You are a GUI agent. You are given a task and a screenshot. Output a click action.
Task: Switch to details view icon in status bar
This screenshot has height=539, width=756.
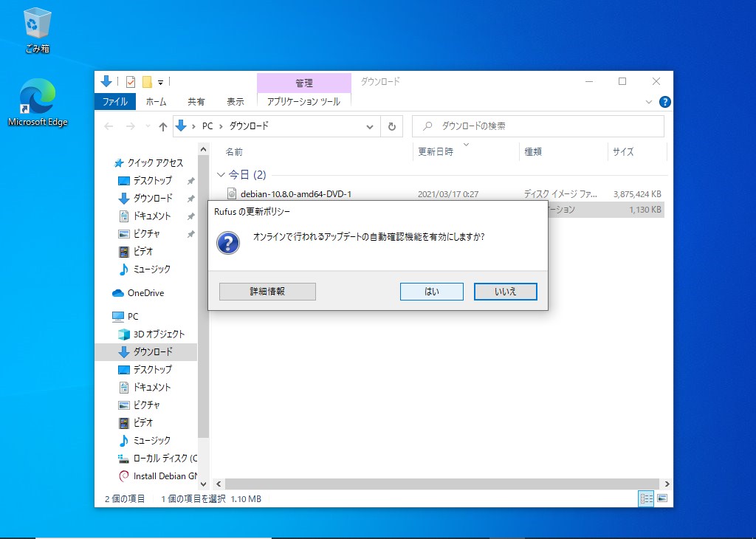pyautogui.click(x=647, y=498)
